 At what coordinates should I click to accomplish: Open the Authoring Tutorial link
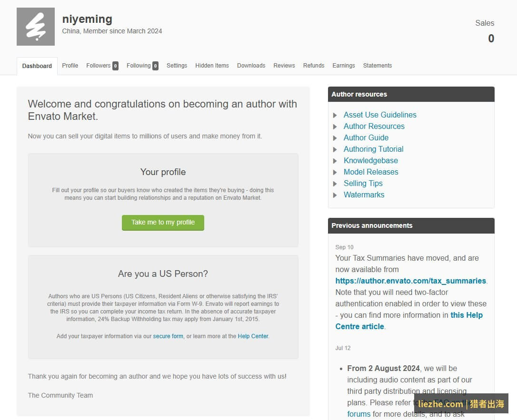373,149
